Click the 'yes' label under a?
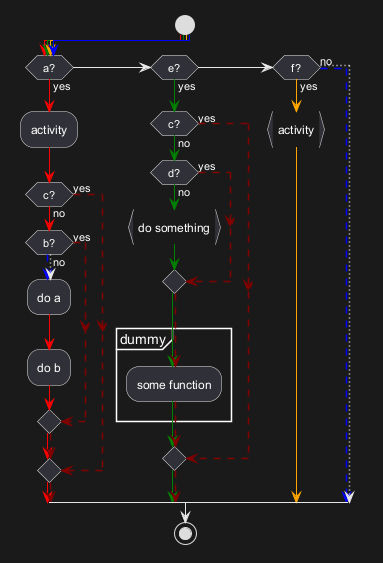383x563 pixels. (62, 87)
